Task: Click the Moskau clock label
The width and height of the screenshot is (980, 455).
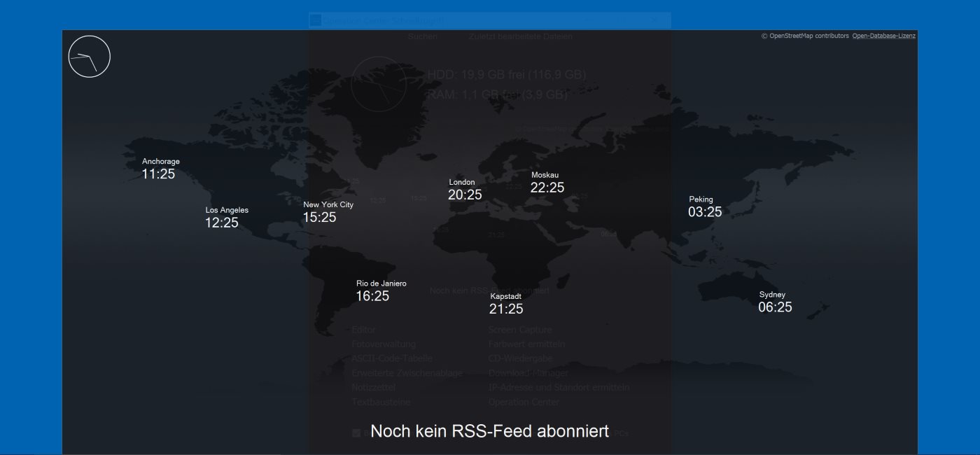Action: coord(546,182)
